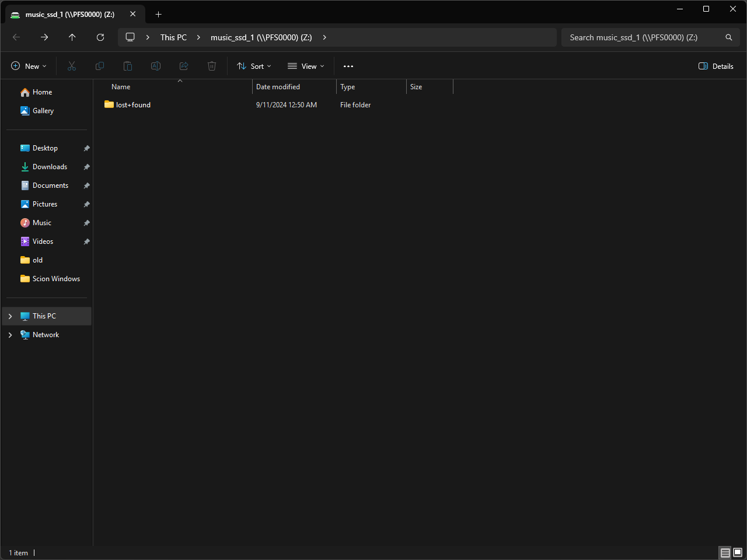Minimize the File Explorer window
This screenshot has height=560, width=747.
click(680, 9)
